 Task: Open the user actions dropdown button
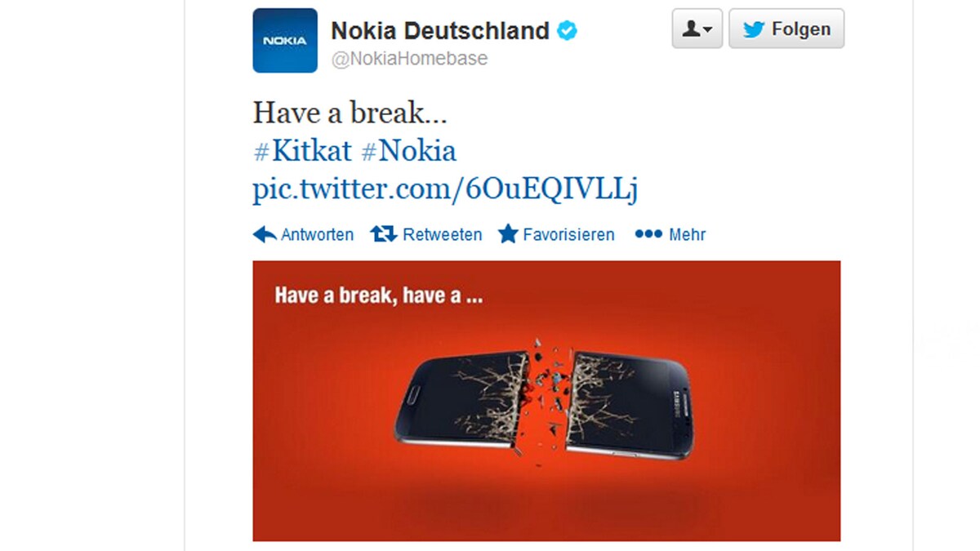[x=697, y=29]
